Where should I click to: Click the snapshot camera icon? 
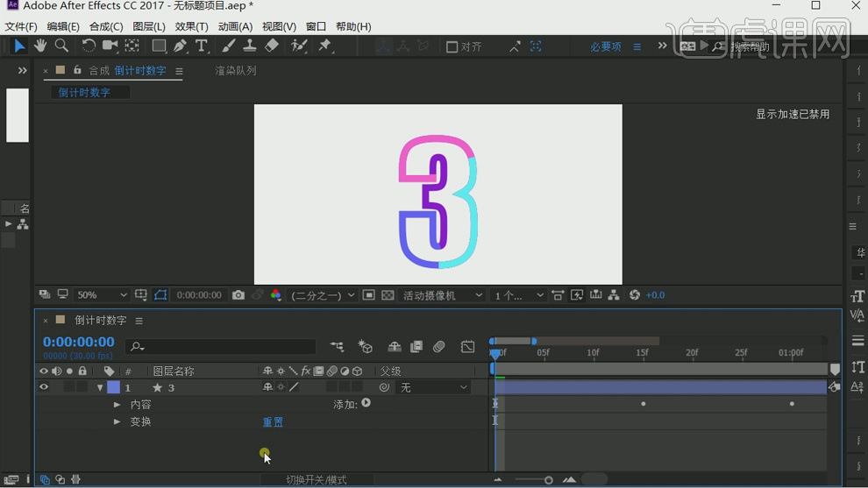click(x=238, y=295)
